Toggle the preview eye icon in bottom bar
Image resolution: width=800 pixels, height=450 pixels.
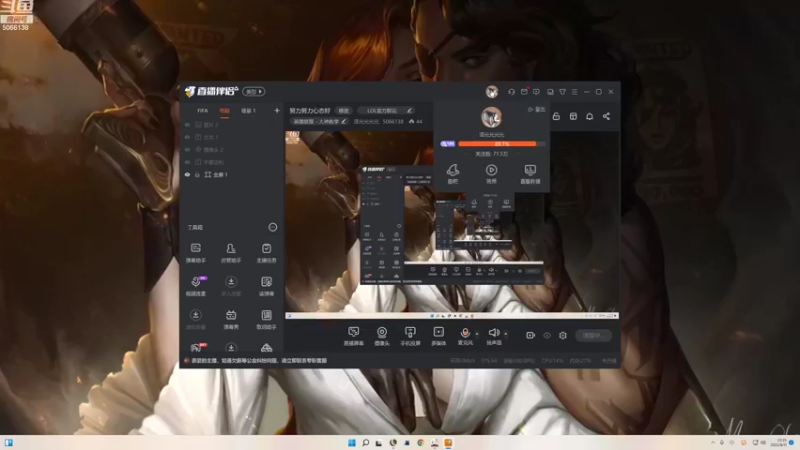pos(546,335)
